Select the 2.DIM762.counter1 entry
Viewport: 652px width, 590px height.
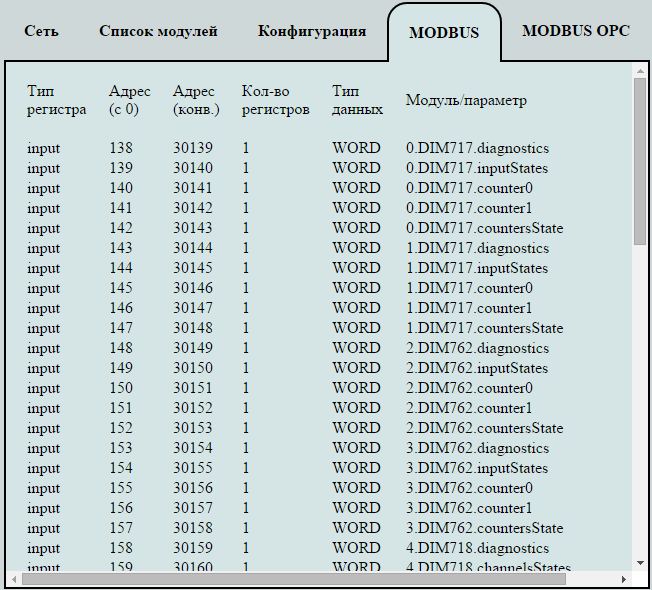coord(469,408)
